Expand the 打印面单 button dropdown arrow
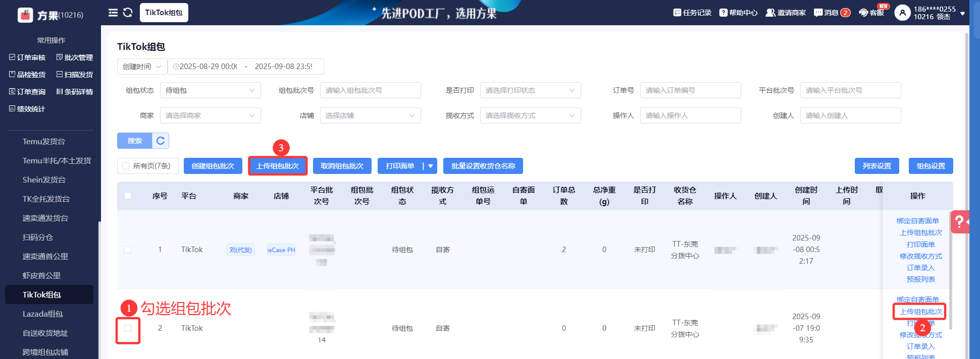 click(431, 166)
